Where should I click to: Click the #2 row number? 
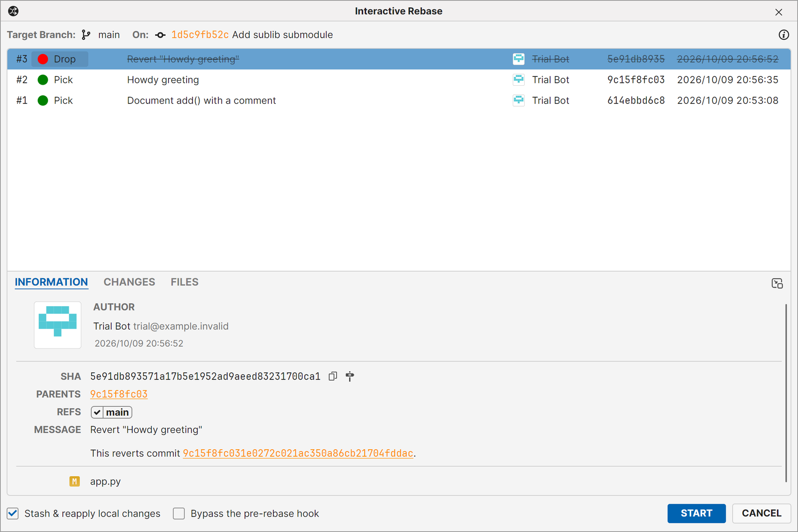tap(22, 80)
